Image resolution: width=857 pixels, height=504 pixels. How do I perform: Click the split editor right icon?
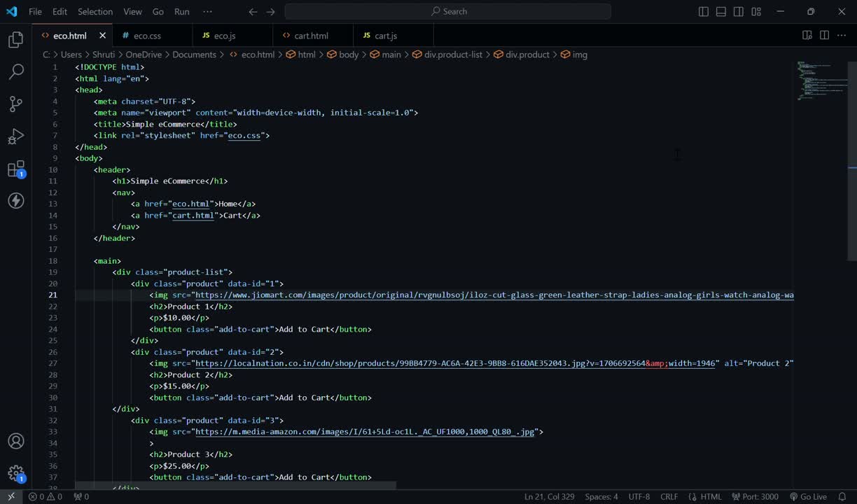[x=824, y=36]
